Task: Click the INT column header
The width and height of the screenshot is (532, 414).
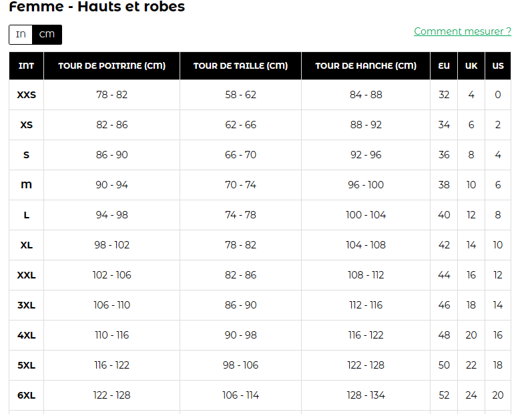Action: point(27,66)
